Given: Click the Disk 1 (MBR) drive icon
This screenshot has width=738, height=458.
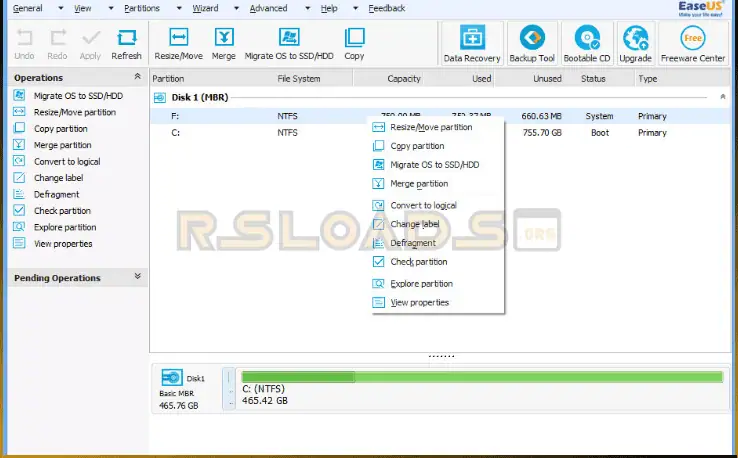Looking at the screenshot, I should [x=160, y=98].
